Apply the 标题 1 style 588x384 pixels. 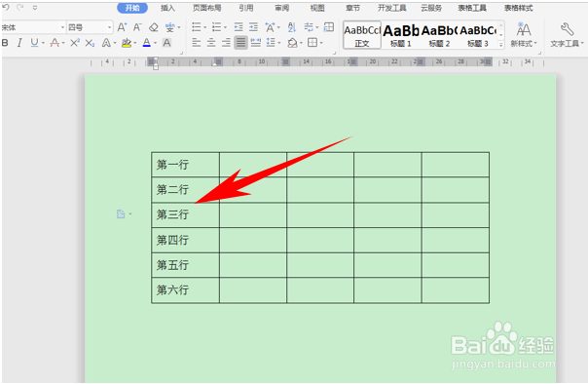[401, 35]
